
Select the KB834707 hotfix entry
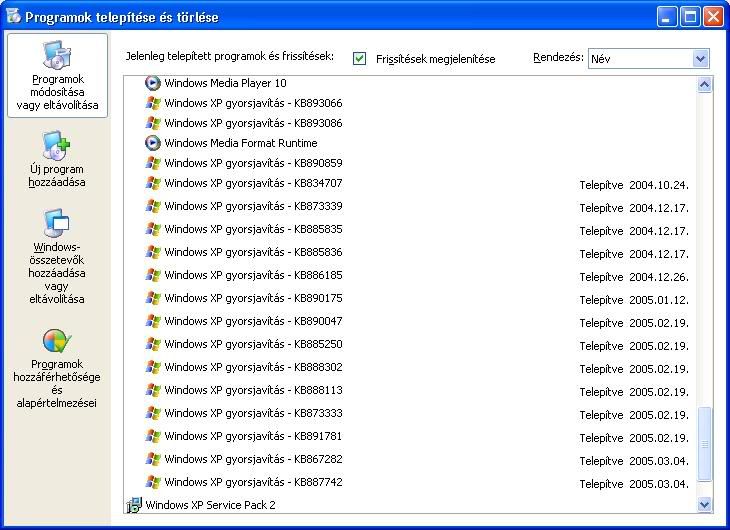253,183
